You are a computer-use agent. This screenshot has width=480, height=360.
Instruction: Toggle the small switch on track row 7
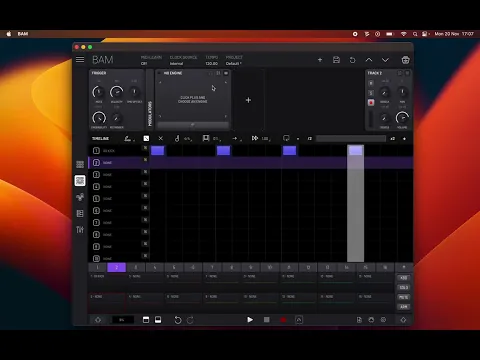pyautogui.click(x=145, y=220)
